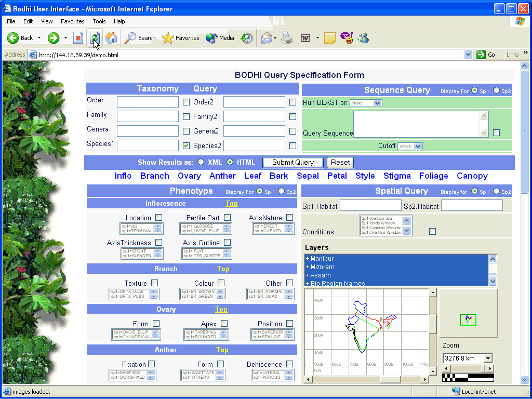This screenshot has width=532, height=399.
Task: Open the Run BLAST on dropdown
Action: [x=366, y=103]
